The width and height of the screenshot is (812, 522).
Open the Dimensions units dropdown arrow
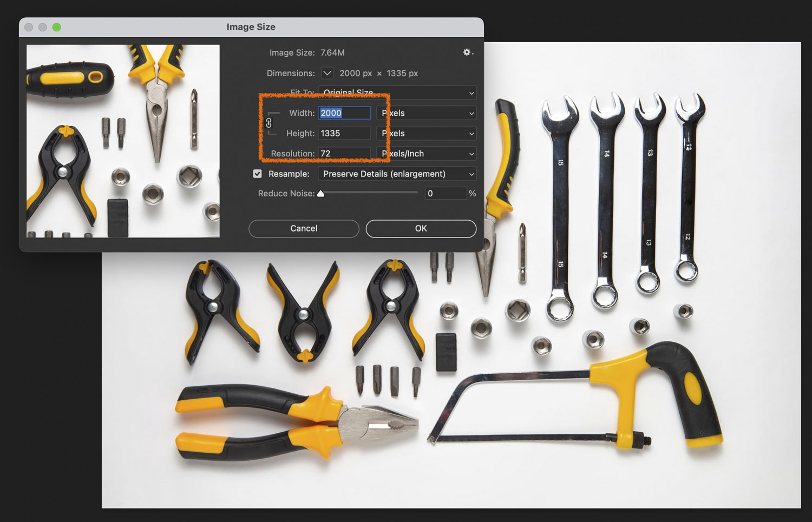point(327,73)
